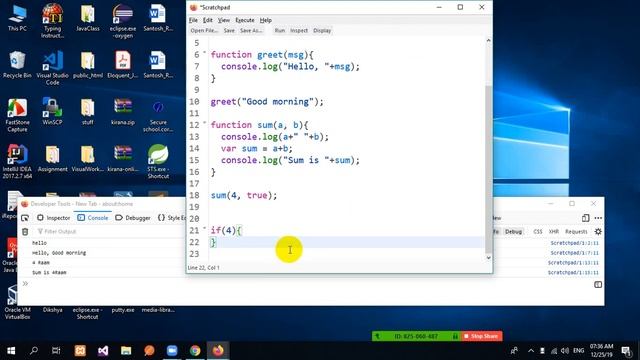The height and width of the screenshot is (360, 640).
Task: Select the Typing Instructor desktop icon
Action: point(52,20)
